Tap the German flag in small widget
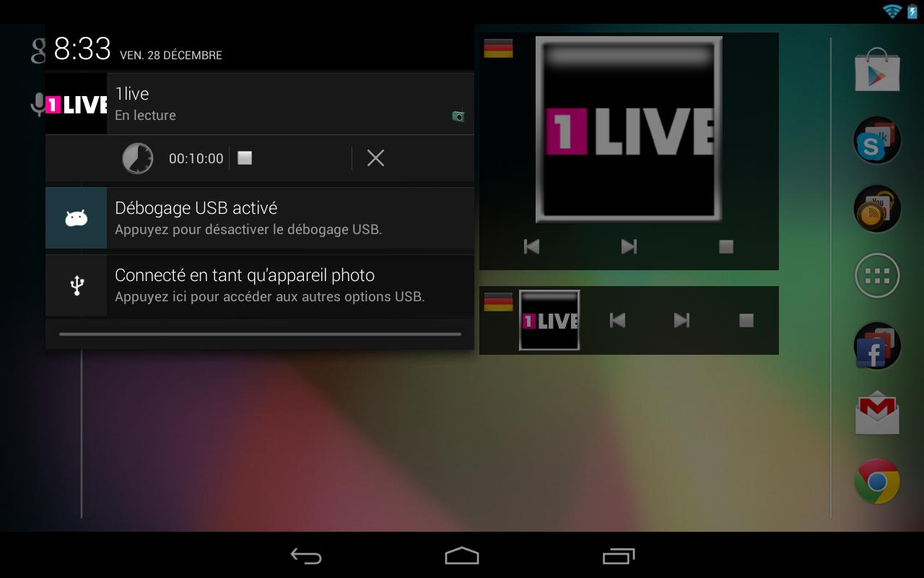Screen dimensions: 924x578 click(x=498, y=302)
